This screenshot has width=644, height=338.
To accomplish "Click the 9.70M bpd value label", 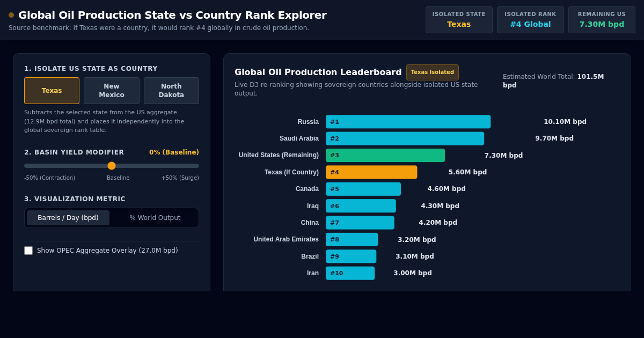I will pos(554,138).
